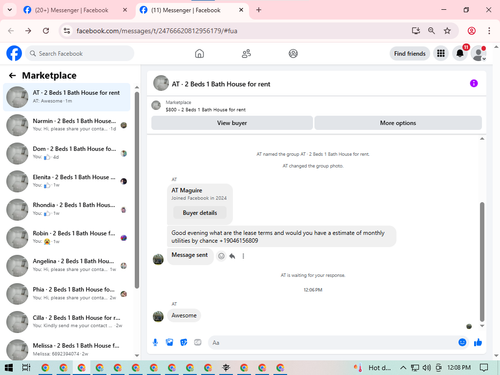The height and width of the screenshot is (375, 500).
Task: Click the View buyer button
Action: (x=232, y=123)
